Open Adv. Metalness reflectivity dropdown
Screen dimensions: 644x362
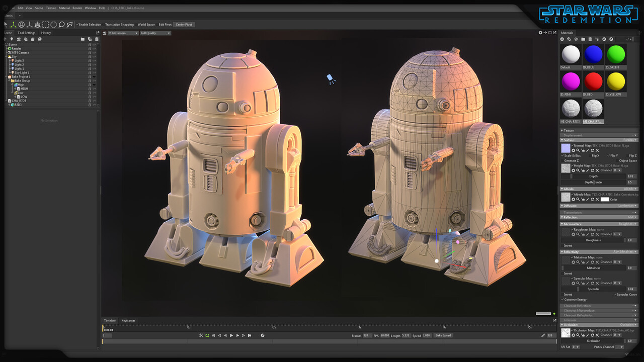[625, 252]
